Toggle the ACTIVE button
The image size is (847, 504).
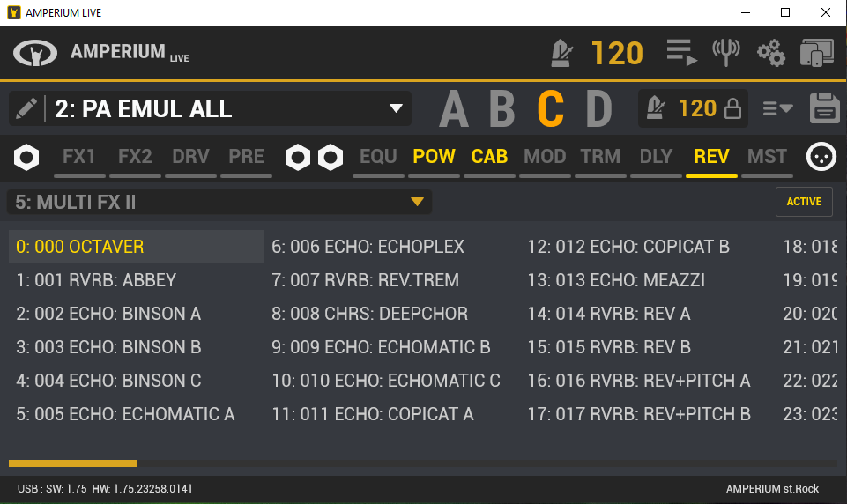click(804, 202)
